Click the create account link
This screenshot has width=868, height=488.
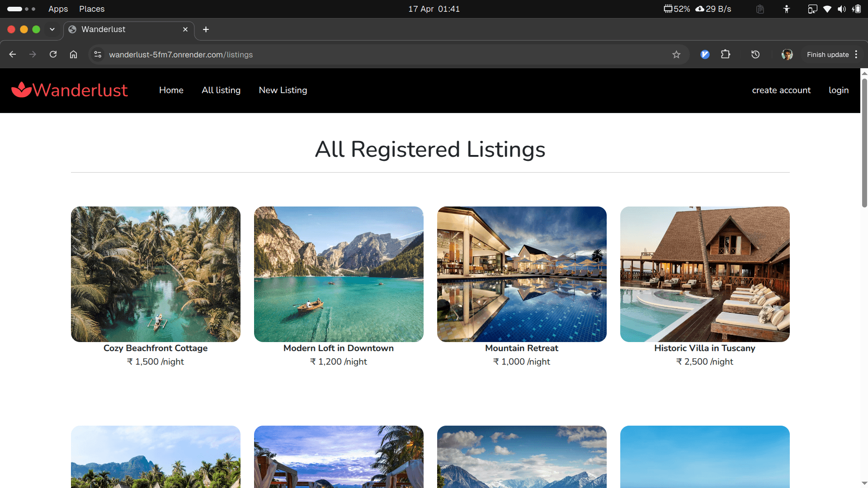click(781, 90)
